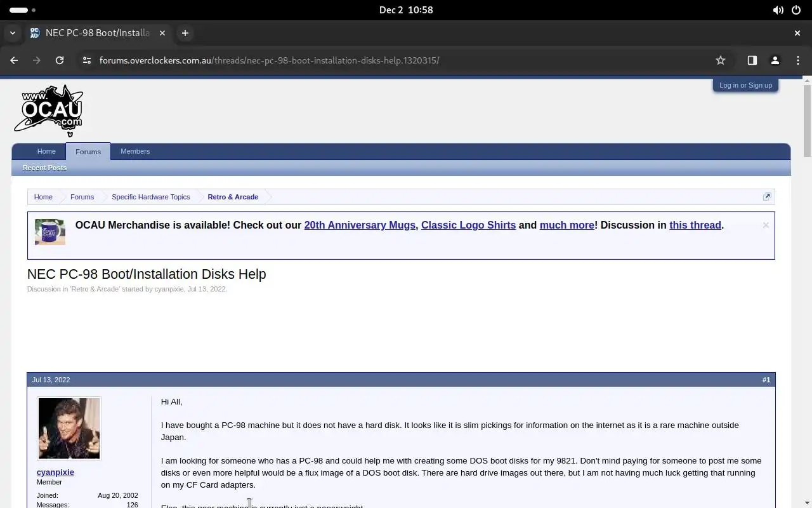The height and width of the screenshot is (508, 812).
Task: Open 'this thread' discussion link
Action: pos(695,225)
